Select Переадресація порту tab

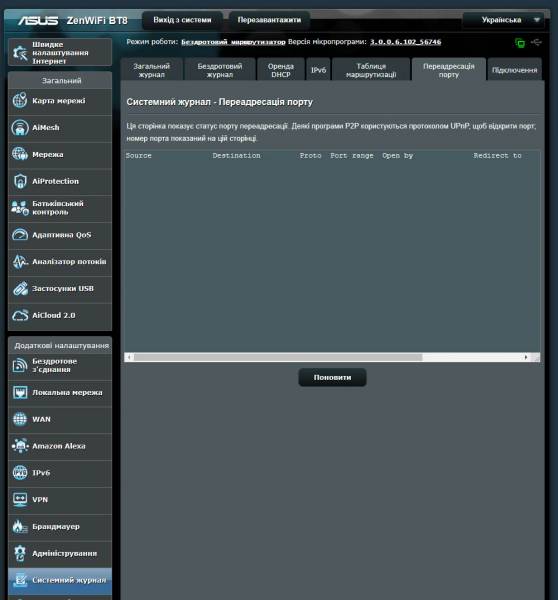point(449,70)
